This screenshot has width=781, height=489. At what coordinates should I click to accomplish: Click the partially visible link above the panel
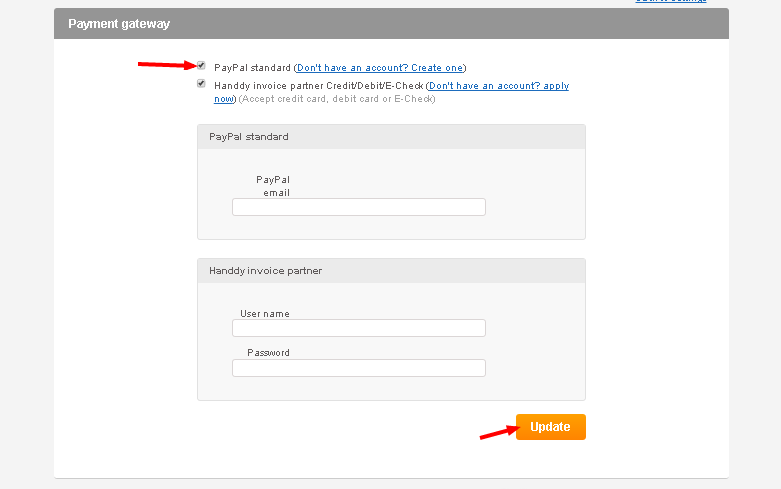pyautogui.click(x=670, y=1)
